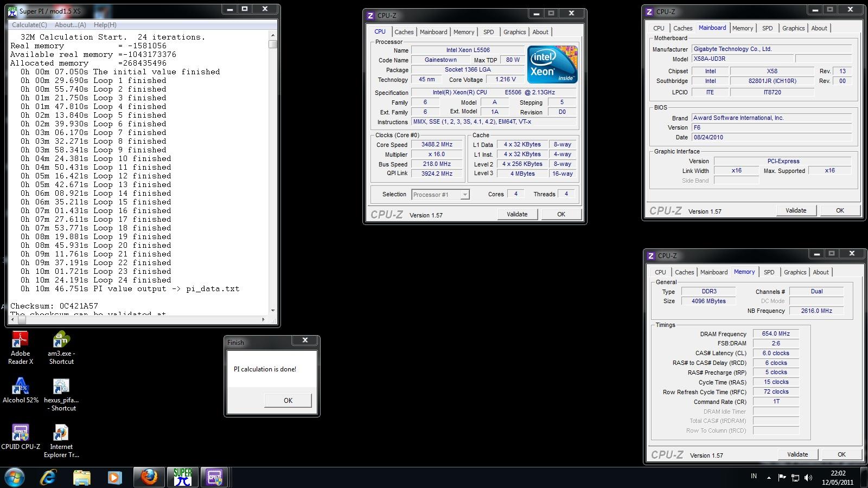
Task: Switch to Super PI taskbar button
Action: 183,477
